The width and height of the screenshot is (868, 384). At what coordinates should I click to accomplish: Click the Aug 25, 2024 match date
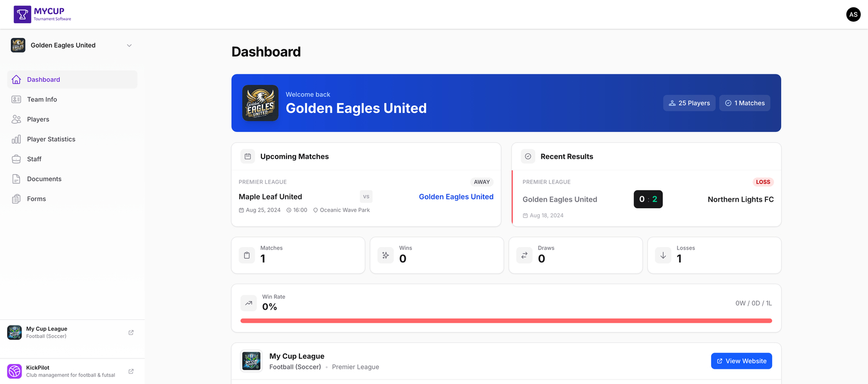click(x=260, y=210)
